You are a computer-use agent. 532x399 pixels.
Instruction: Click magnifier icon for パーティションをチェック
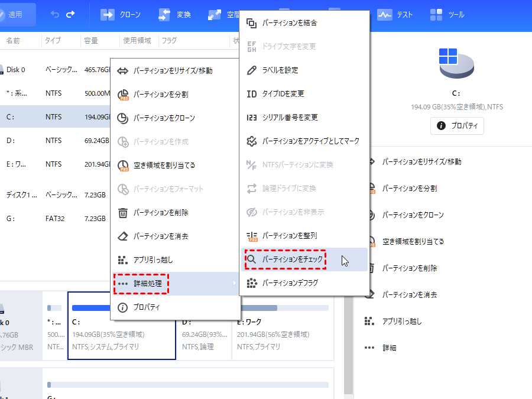click(x=252, y=259)
